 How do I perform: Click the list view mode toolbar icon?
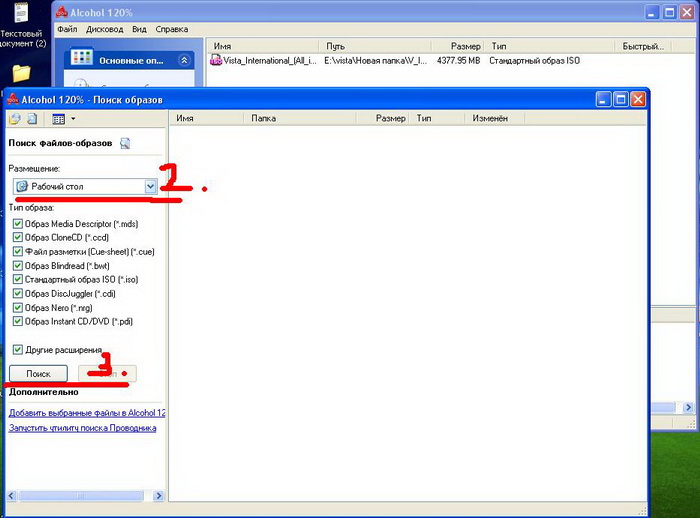58,119
